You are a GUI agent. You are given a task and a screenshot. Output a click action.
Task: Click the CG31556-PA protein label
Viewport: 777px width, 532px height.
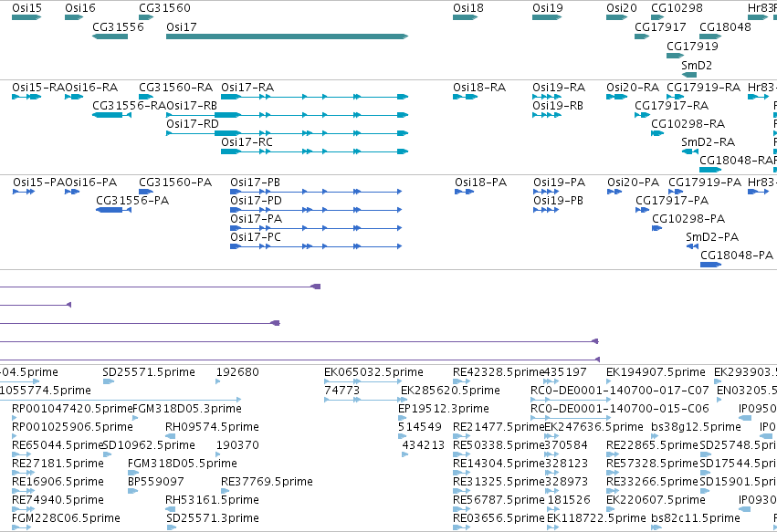132,201
